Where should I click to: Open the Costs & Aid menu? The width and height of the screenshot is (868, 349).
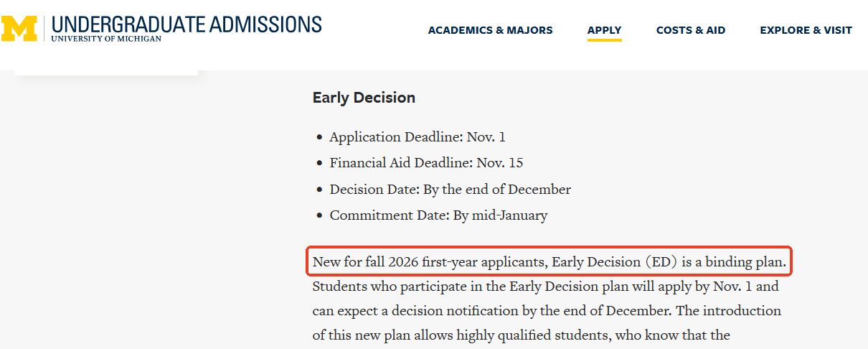pos(690,30)
